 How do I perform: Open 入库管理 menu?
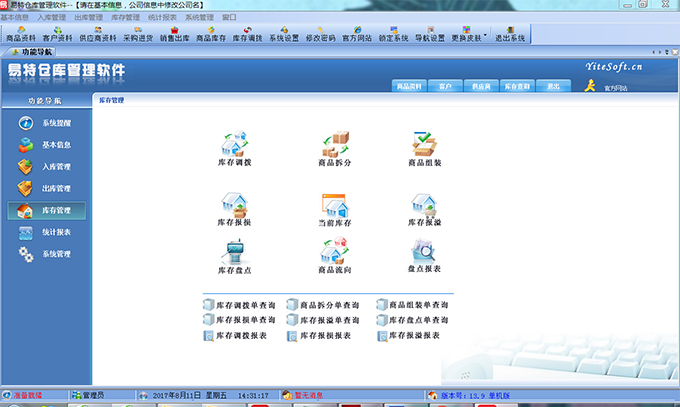pos(52,17)
